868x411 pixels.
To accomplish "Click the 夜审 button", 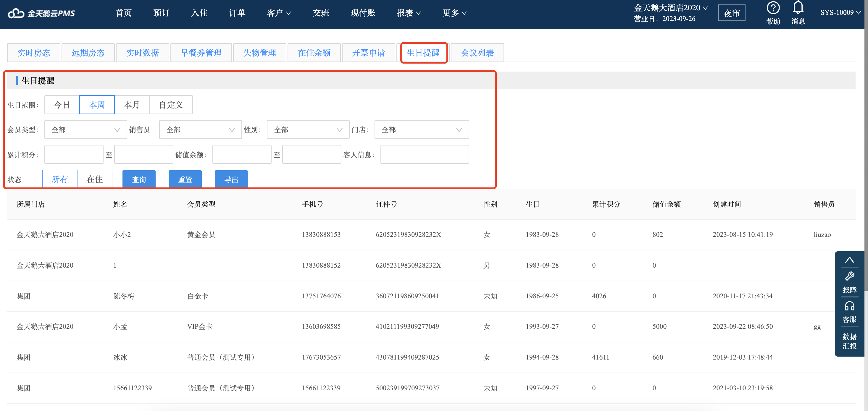I will point(732,13).
